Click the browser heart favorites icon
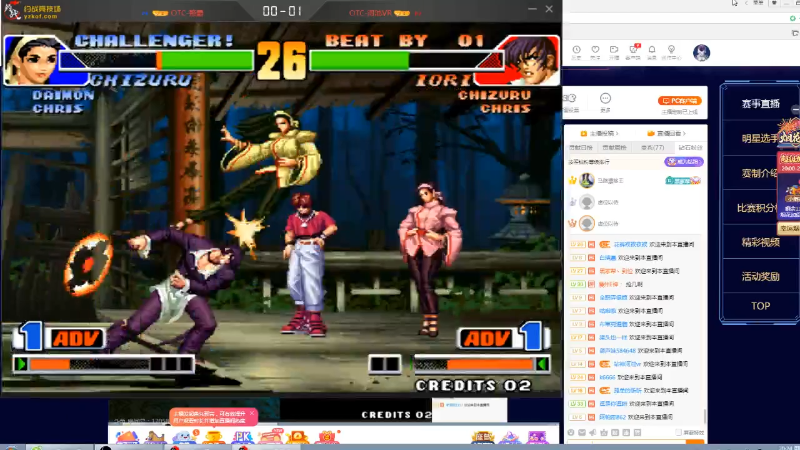 click(x=774, y=3)
